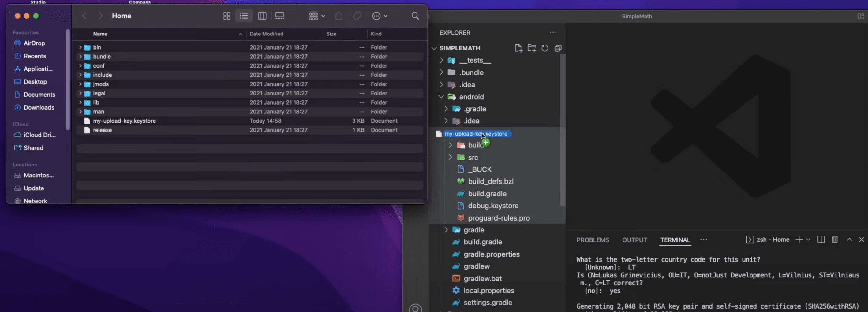
Task: Expand the bin folder in Finder
Action: pos(80,47)
